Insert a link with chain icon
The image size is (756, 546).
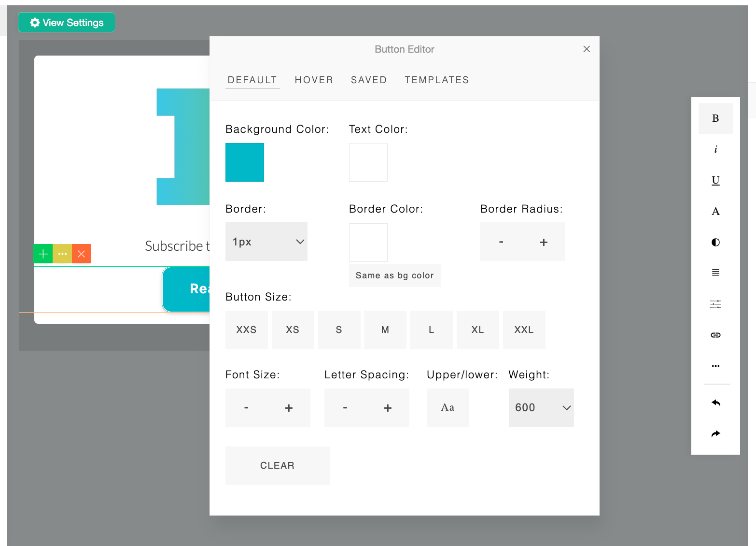pyautogui.click(x=715, y=335)
